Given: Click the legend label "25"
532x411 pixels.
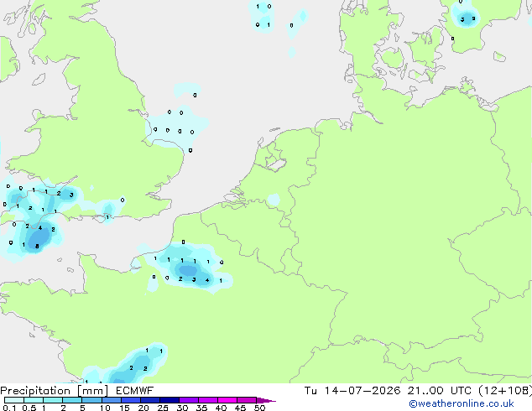Looking at the screenshot, I should click(x=163, y=408).
